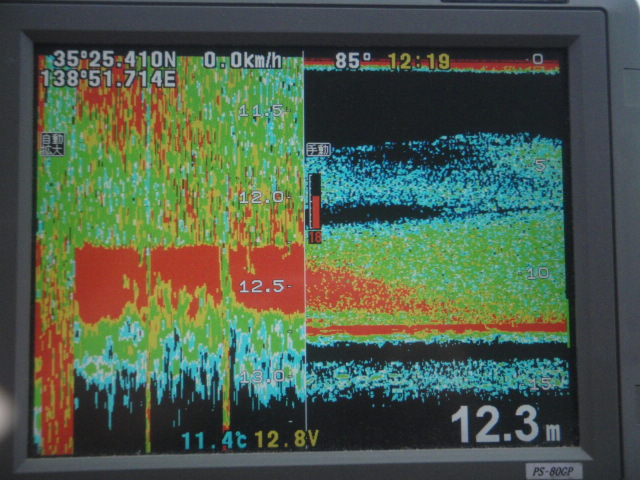Click the 10 depth marker on right scale
Screen dimensions: 640x480
pos(538,273)
